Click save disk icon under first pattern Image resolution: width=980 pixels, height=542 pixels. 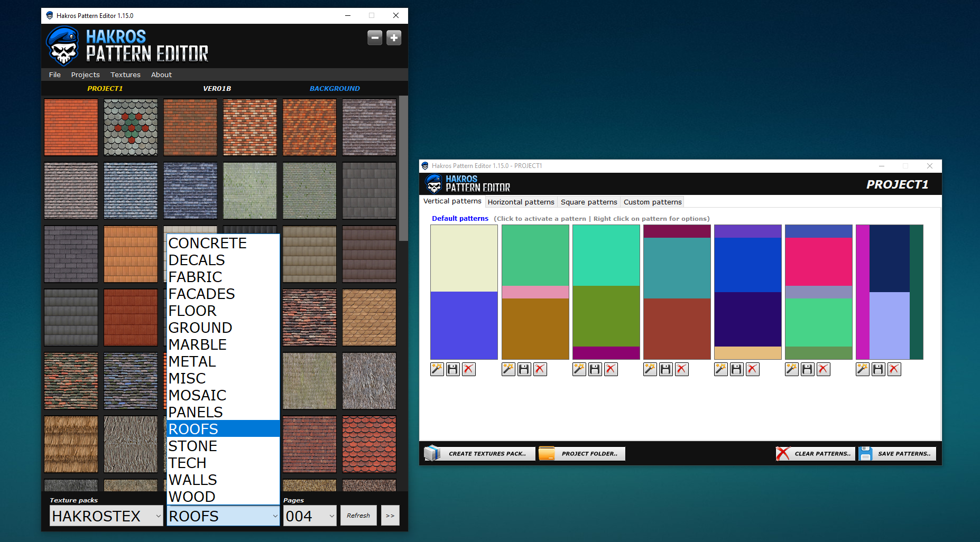pyautogui.click(x=453, y=369)
